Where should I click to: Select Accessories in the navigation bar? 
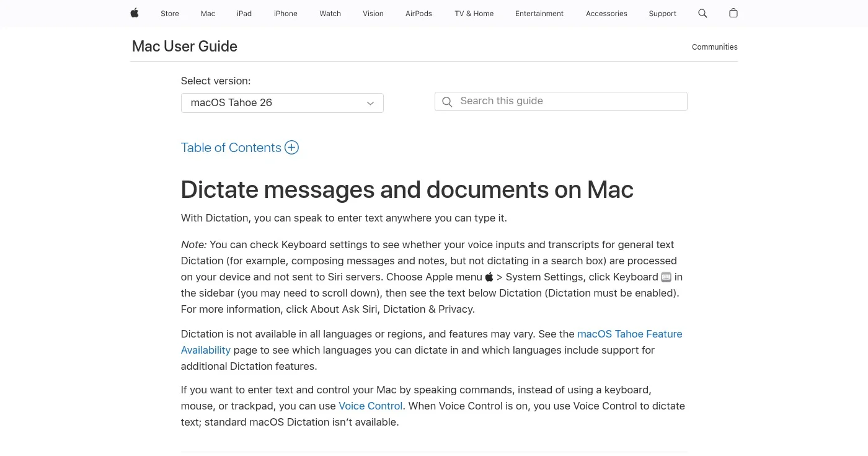tap(606, 14)
